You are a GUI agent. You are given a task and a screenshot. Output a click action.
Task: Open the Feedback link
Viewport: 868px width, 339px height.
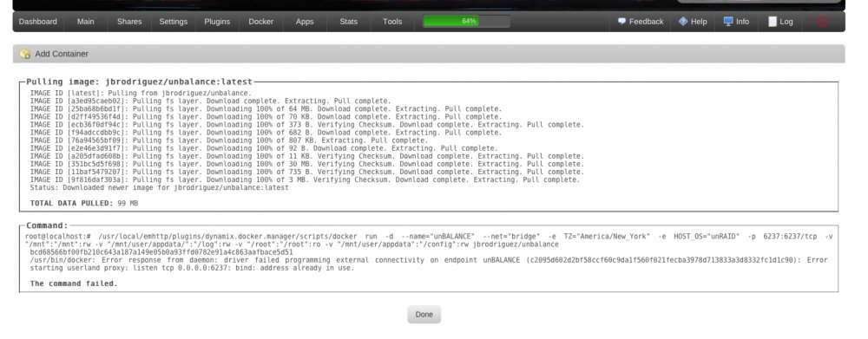(x=646, y=22)
